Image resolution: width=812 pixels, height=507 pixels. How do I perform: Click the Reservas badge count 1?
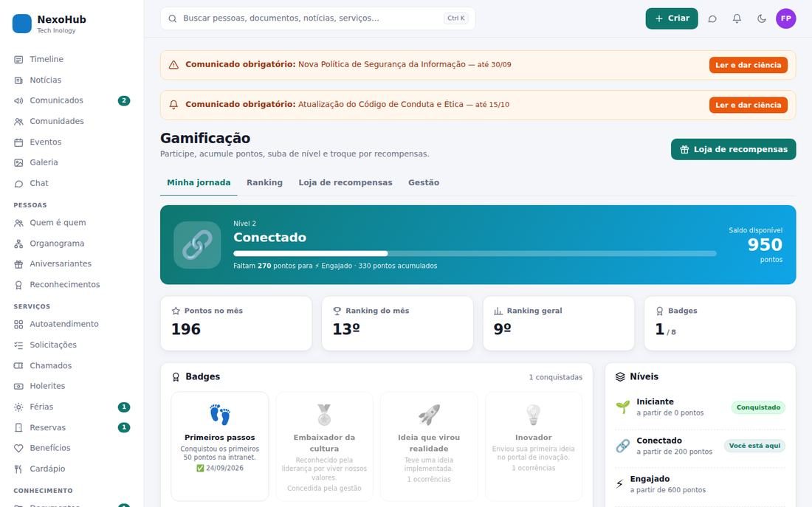(124, 427)
